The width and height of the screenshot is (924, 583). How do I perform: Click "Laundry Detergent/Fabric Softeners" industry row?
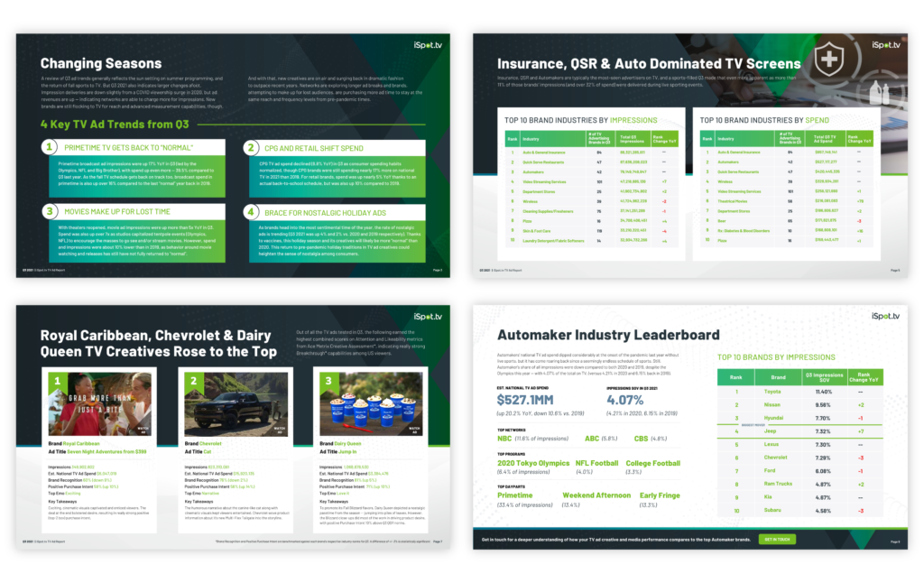click(592, 240)
